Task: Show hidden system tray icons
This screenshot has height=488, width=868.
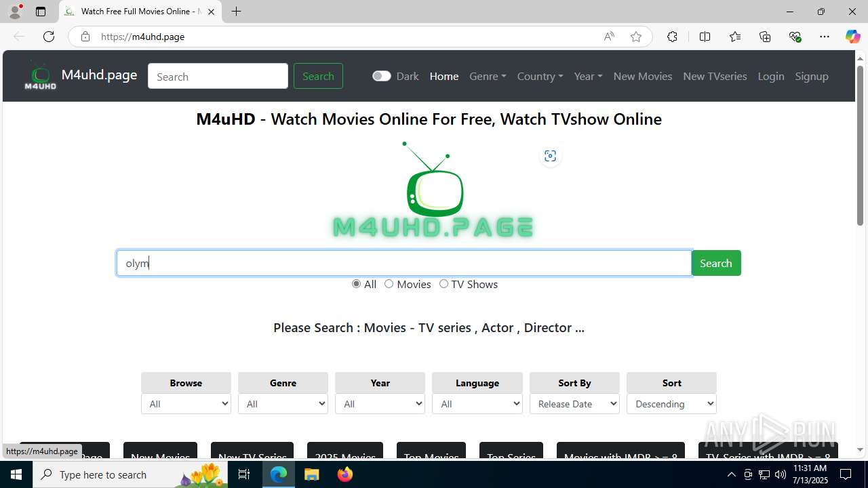Action: pos(731,474)
